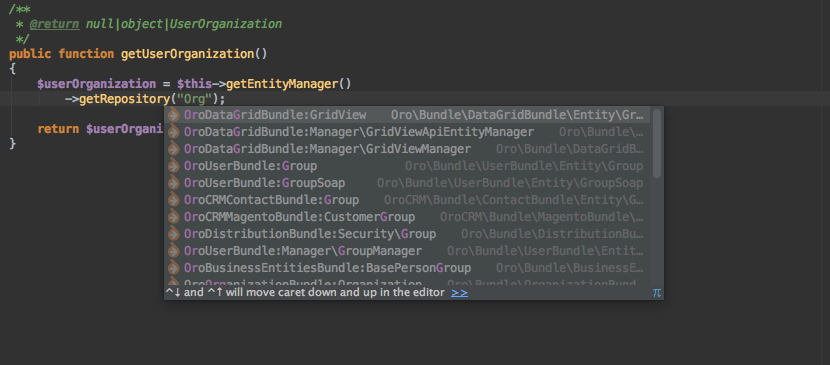830x365 pixels.
Task: Click UserOrganization type in the docblock
Action: (x=226, y=24)
